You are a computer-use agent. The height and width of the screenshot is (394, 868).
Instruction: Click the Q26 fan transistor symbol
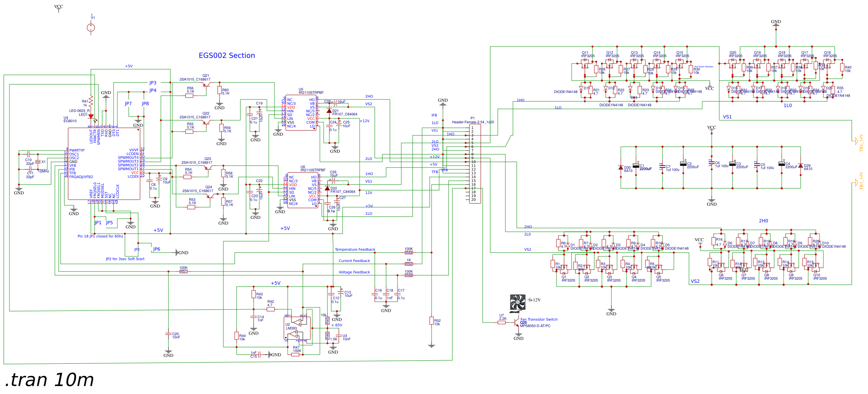click(516, 323)
